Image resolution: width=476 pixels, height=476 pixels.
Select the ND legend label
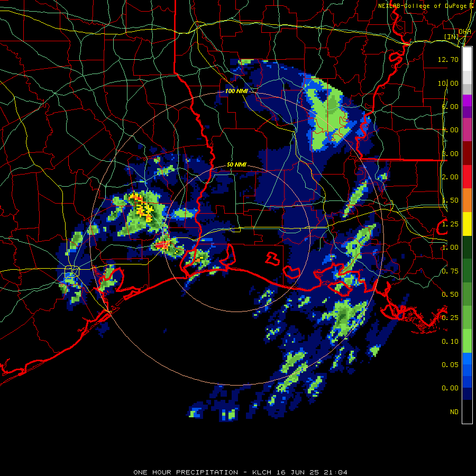(x=454, y=412)
